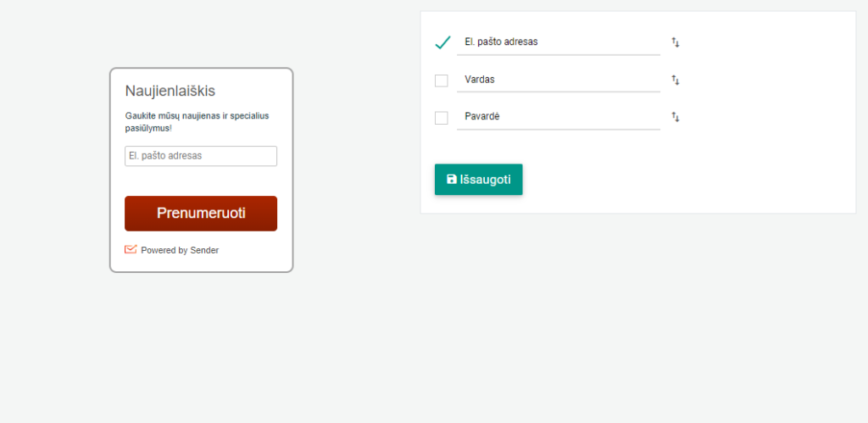Edit the El. pašto adresas label field
868x423 pixels.
[559, 42]
